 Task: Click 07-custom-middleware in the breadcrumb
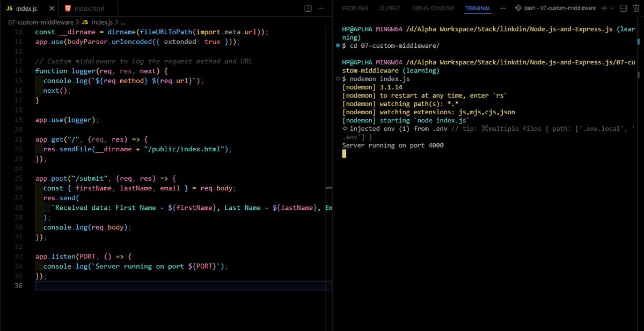click(40, 22)
